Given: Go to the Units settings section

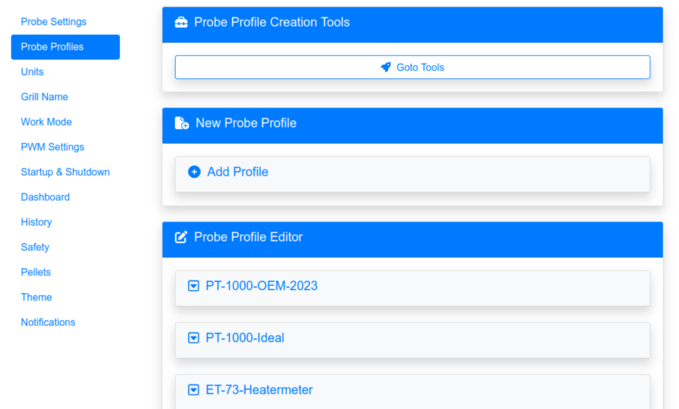Looking at the screenshot, I should click(32, 72).
